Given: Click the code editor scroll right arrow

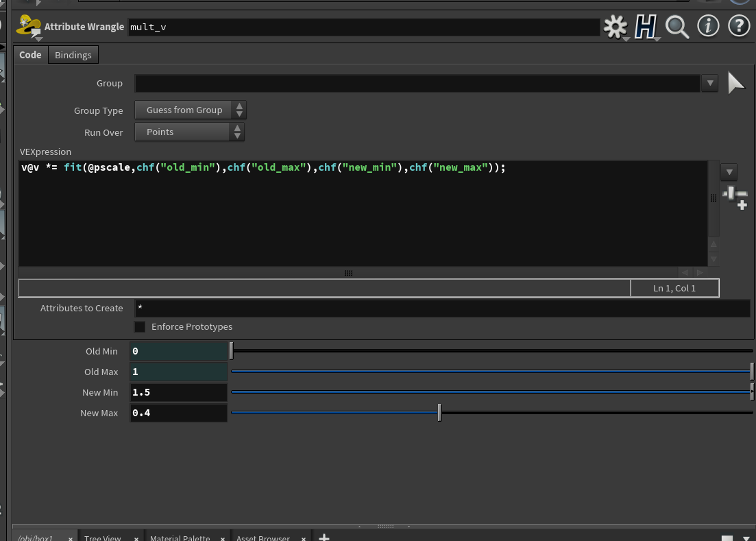Looking at the screenshot, I should 700,272.
